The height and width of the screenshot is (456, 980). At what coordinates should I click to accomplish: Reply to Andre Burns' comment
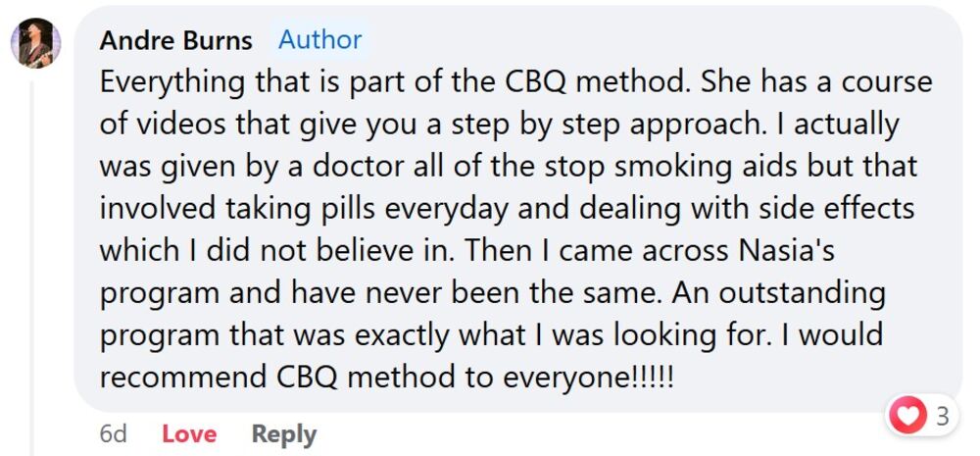[284, 433]
